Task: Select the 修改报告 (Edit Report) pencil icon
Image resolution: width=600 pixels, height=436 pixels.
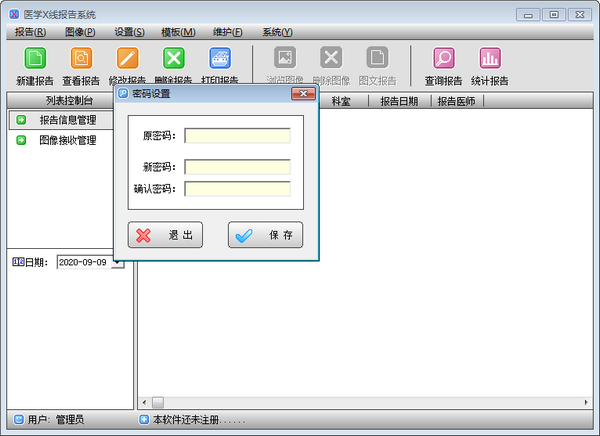Action: tap(127, 60)
